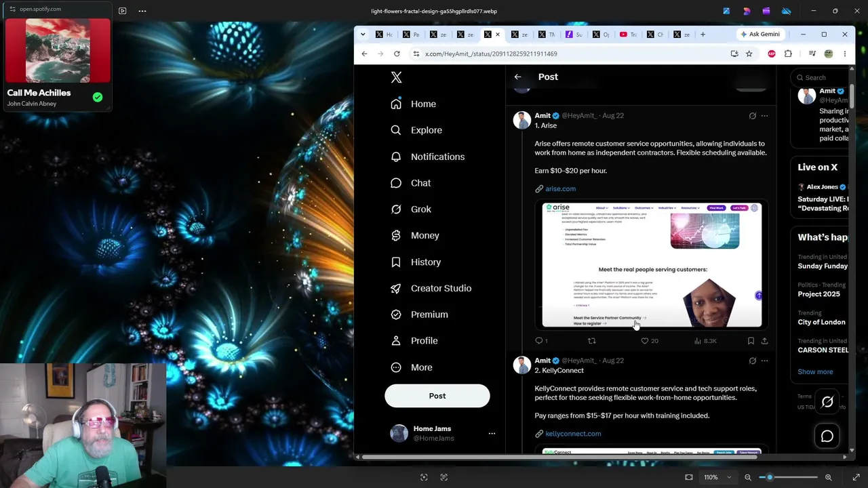The width and height of the screenshot is (868, 488).
Task: Open Explore in X sidebar
Action: [x=416, y=130]
